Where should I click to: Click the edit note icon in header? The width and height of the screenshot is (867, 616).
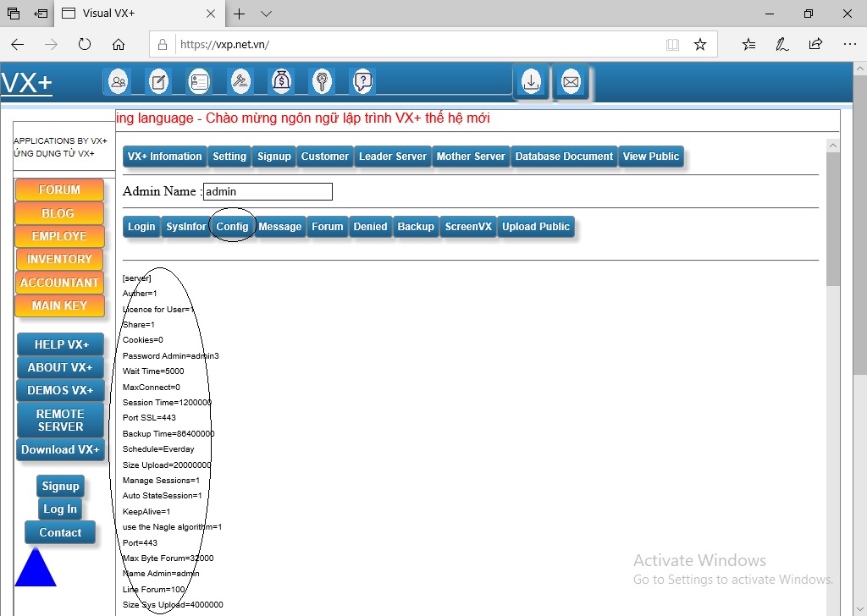[x=158, y=82]
